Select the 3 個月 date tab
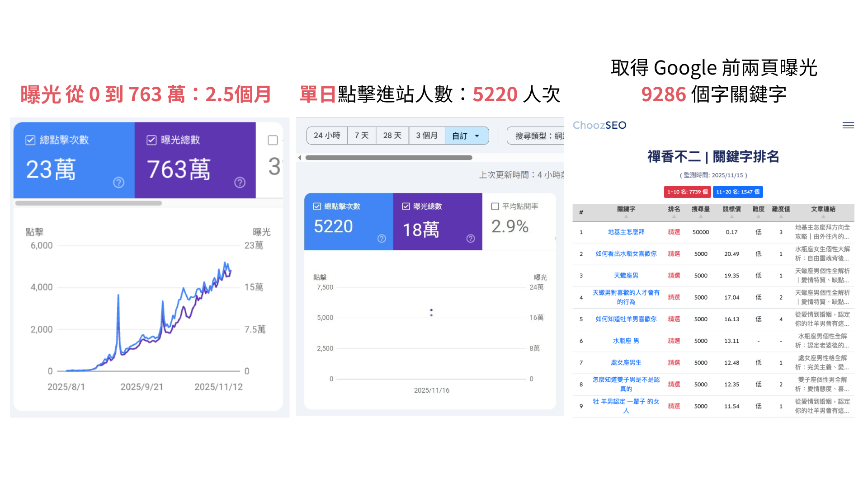 [427, 136]
